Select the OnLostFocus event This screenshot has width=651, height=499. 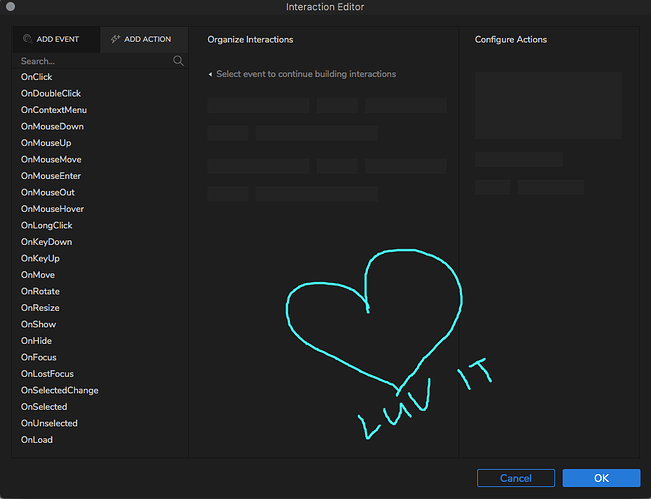[x=46, y=374]
